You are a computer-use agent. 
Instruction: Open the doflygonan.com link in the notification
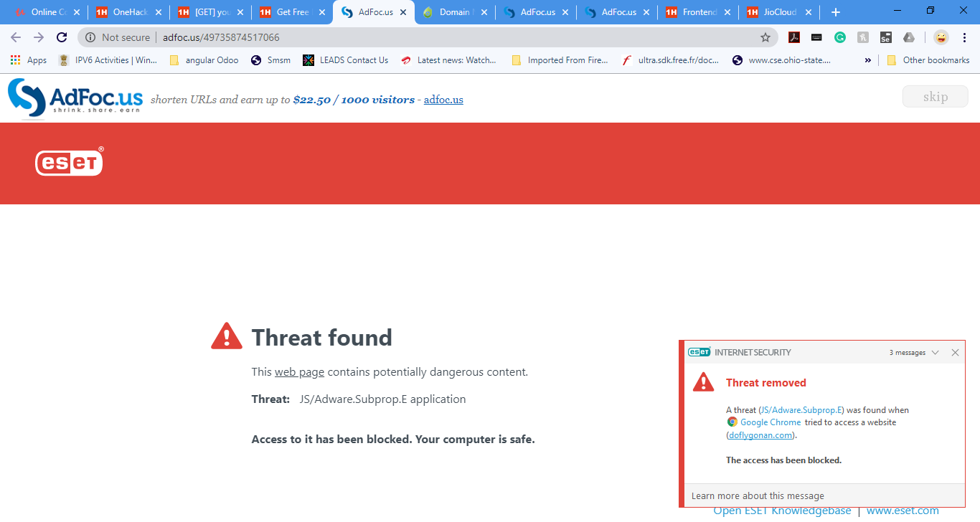point(760,435)
